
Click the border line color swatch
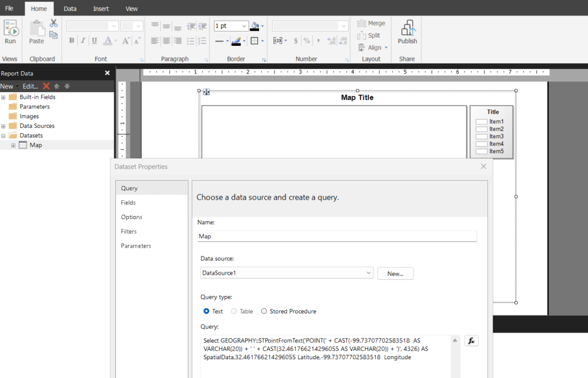pyautogui.click(x=236, y=41)
